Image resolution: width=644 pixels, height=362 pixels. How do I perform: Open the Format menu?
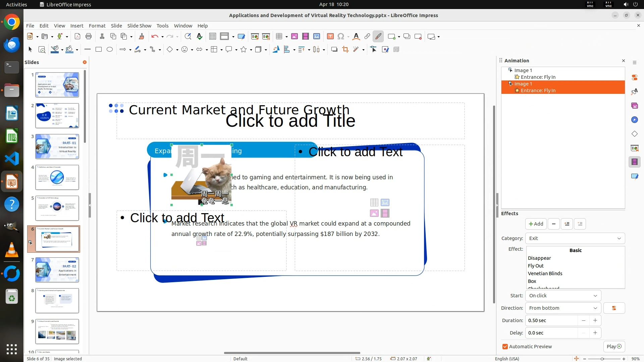pyautogui.click(x=97, y=26)
